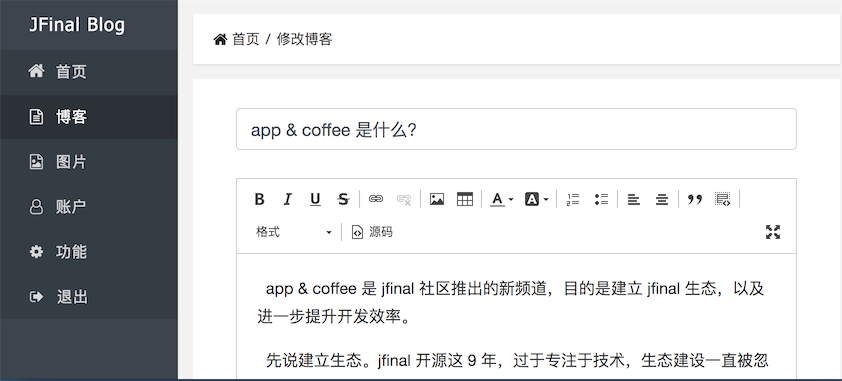The width and height of the screenshot is (842, 381).
Task: Switch to 源码 source view
Action: click(372, 232)
